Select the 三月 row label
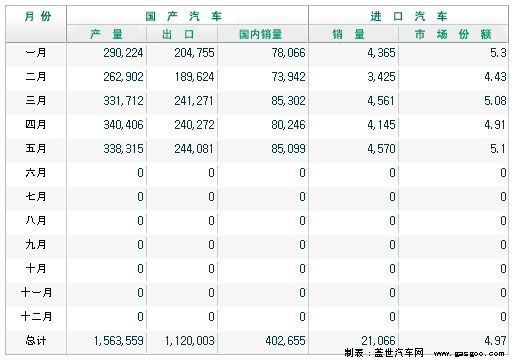The height and width of the screenshot is (360, 514). click(x=36, y=101)
